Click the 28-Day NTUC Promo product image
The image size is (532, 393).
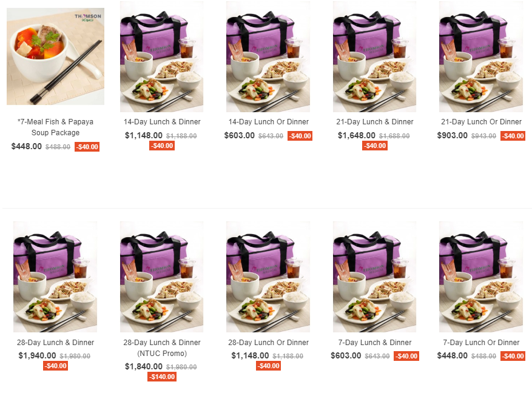161,277
